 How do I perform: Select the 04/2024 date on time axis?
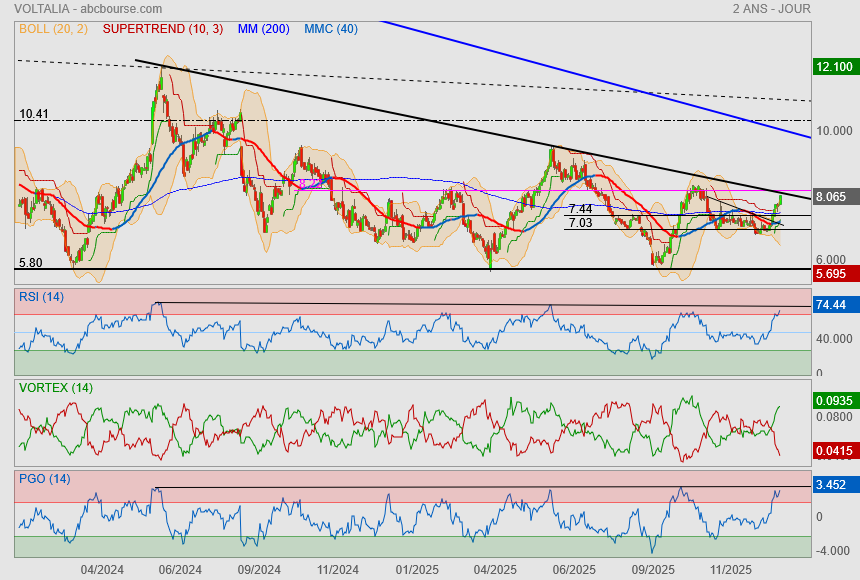click(x=102, y=569)
